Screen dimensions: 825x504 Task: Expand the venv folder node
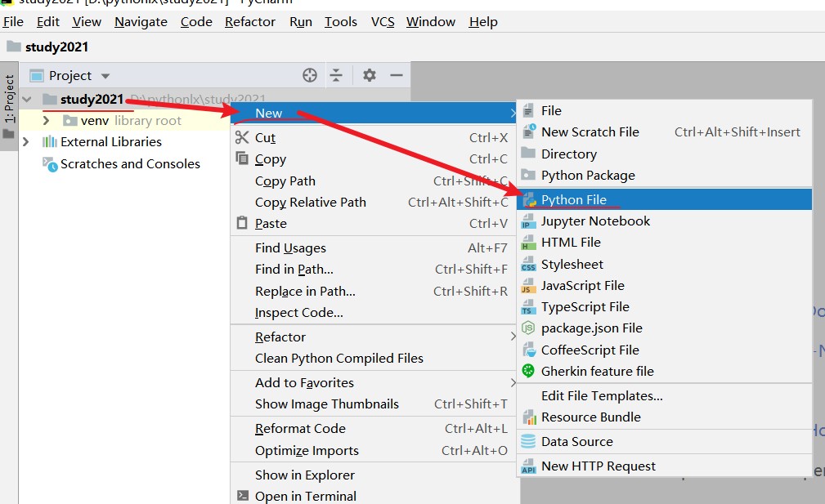[x=47, y=120]
